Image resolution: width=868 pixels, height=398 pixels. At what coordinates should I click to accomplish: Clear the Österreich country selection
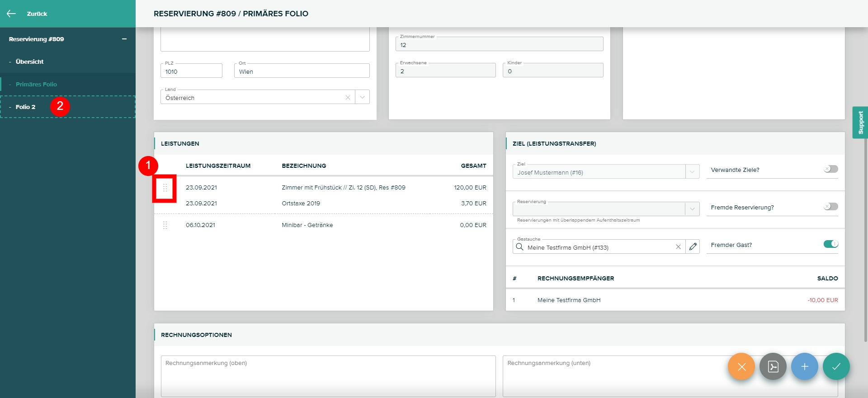[348, 97]
